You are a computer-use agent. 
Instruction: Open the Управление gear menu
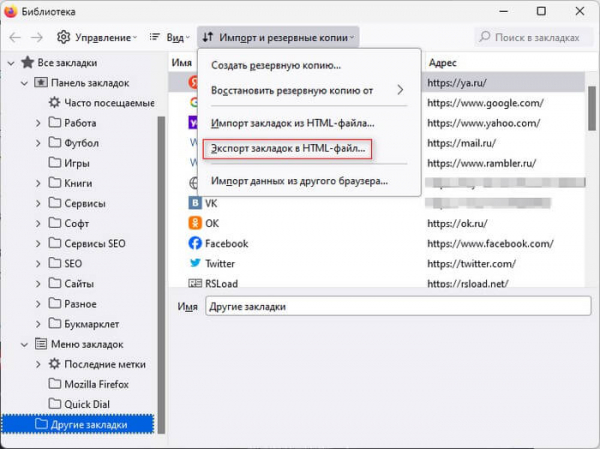97,38
